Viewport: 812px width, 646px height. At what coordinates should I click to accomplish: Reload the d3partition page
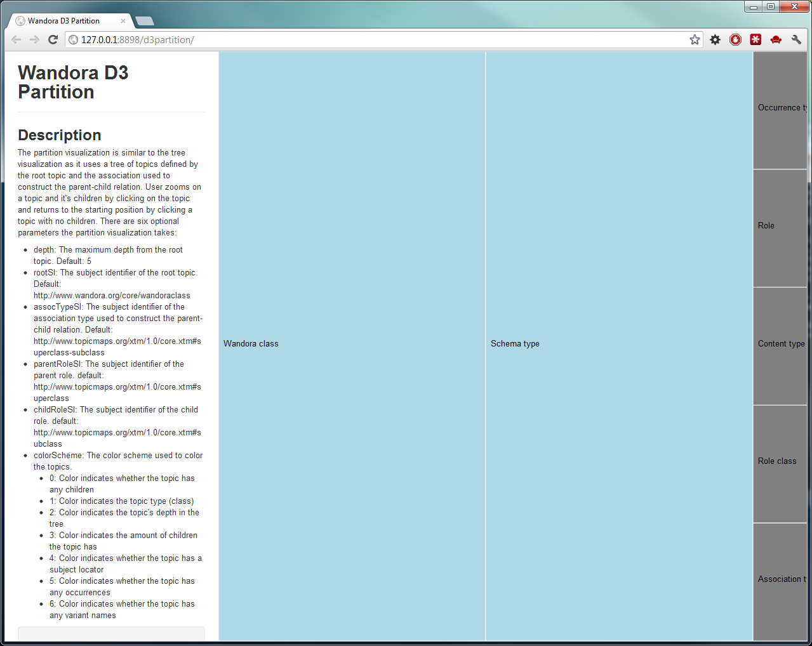(53, 39)
